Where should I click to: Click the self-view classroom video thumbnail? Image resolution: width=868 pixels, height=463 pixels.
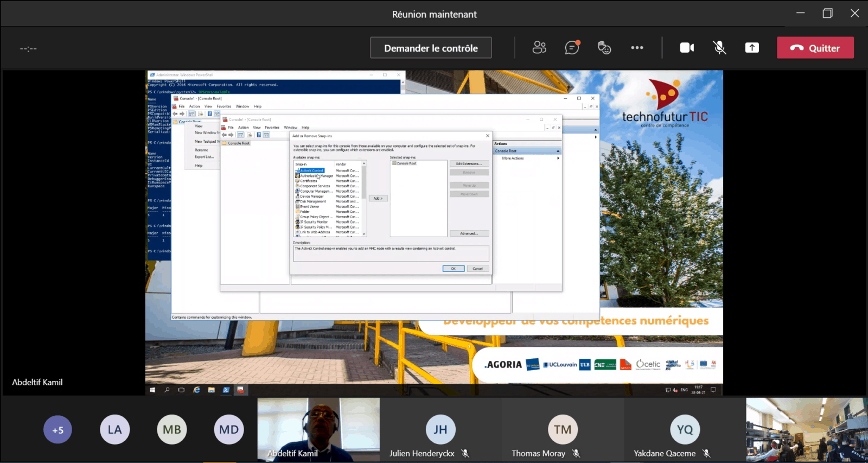click(x=806, y=429)
